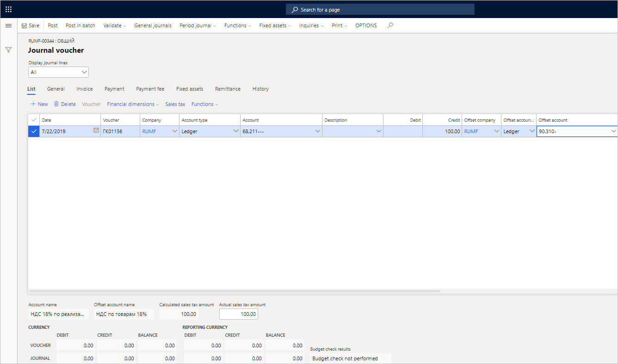Screen dimensions: 618x364
Task: Open the Company RUMF dropdown
Action: point(174,131)
